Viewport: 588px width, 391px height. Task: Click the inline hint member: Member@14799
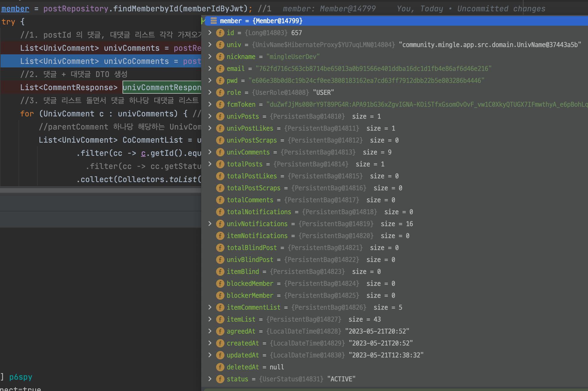pos(329,9)
